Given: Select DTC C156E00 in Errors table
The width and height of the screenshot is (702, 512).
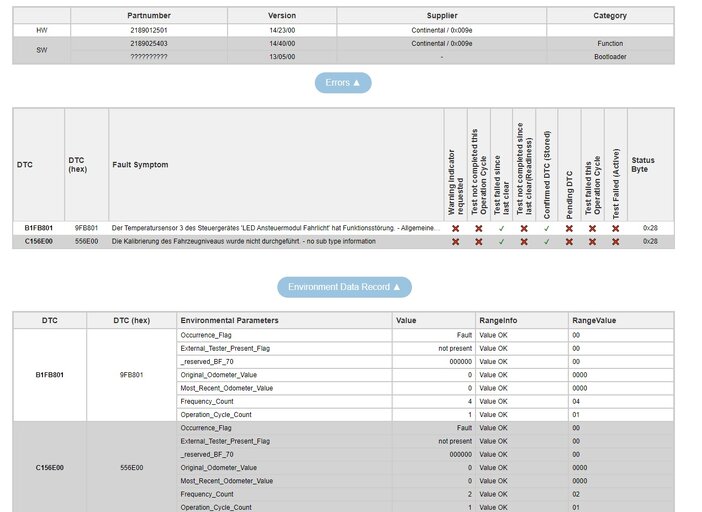Looking at the screenshot, I should click(39, 242).
